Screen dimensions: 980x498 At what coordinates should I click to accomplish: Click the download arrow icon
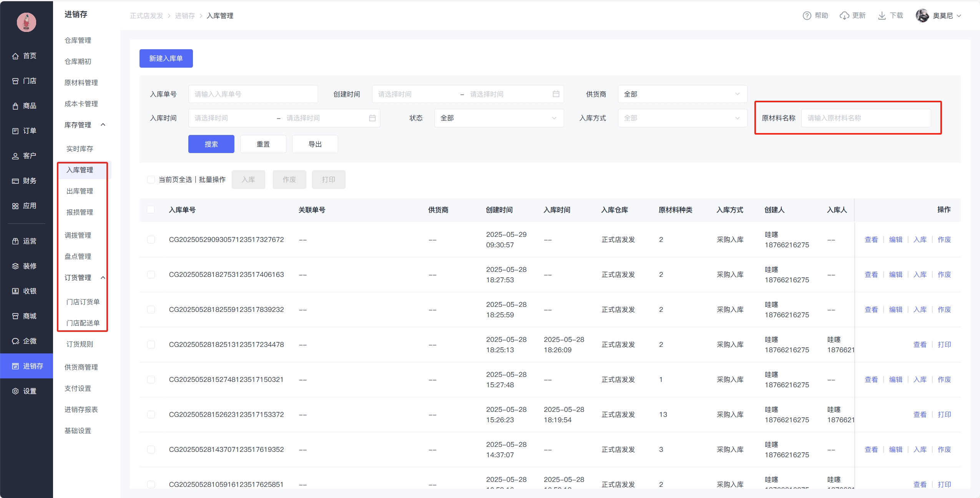point(882,16)
